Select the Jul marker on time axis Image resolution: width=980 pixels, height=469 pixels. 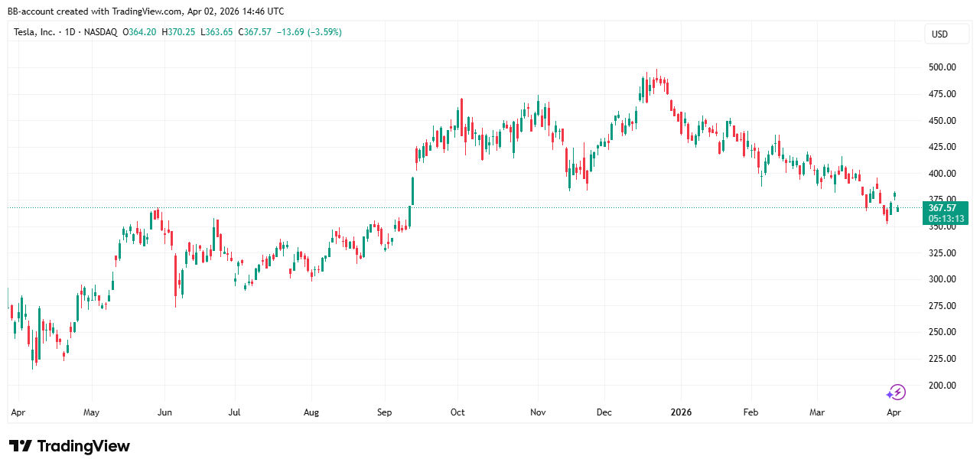coord(234,412)
